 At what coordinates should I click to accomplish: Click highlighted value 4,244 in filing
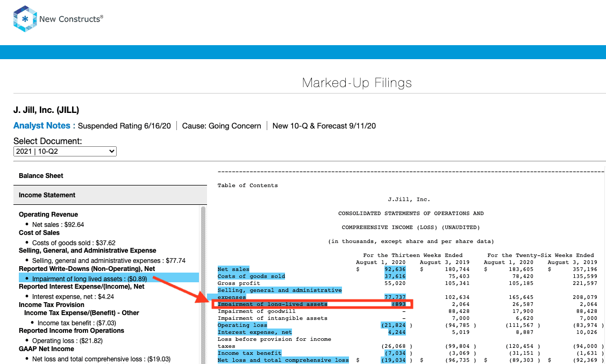click(x=396, y=332)
